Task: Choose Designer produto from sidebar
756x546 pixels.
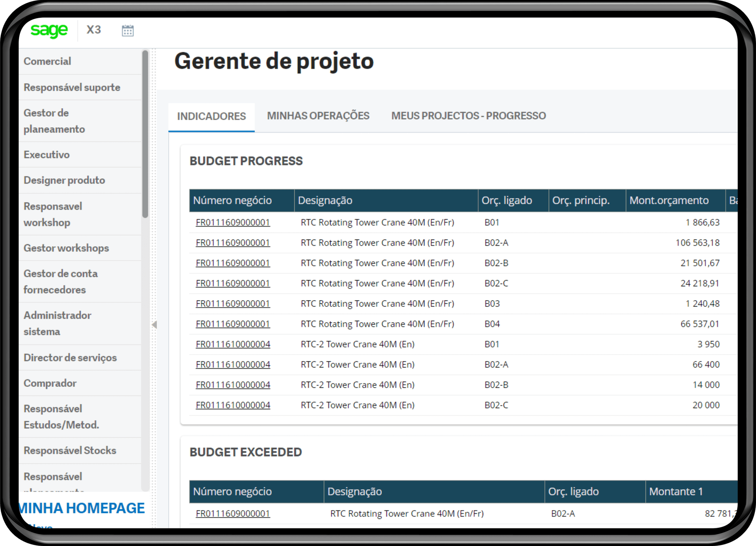Action: (64, 180)
